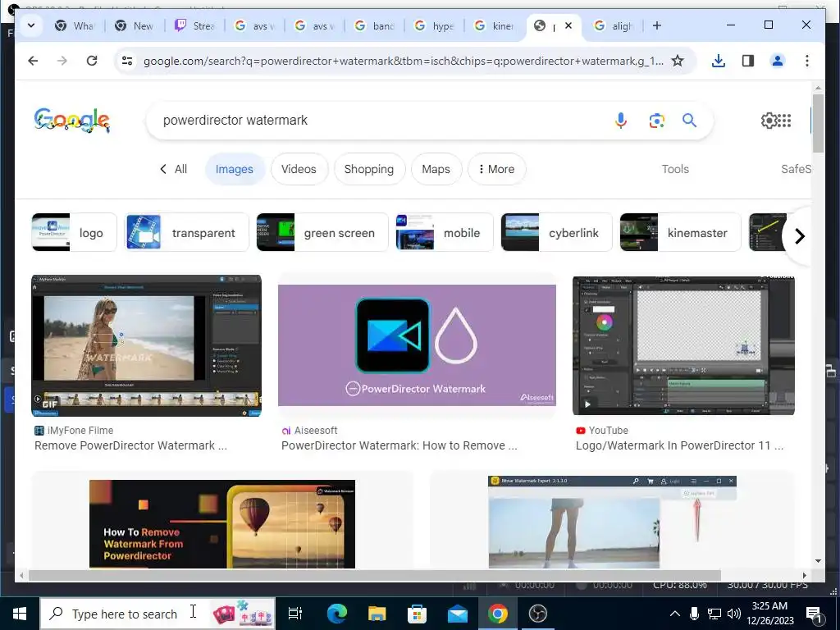Open the Bitwar Watermark Expert image result
The height and width of the screenshot is (630, 840).
click(612, 522)
